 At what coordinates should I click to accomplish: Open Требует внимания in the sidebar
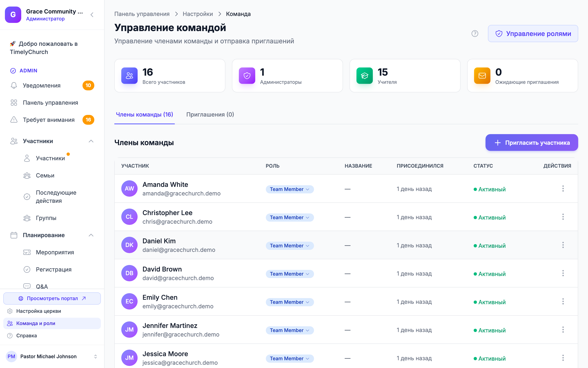(x=52, y=120)
